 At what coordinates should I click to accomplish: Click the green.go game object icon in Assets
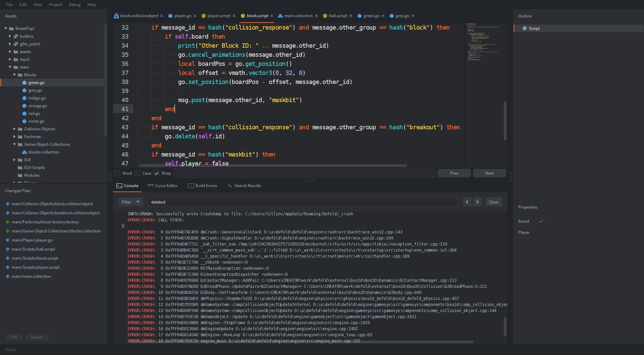coord(24,83)
